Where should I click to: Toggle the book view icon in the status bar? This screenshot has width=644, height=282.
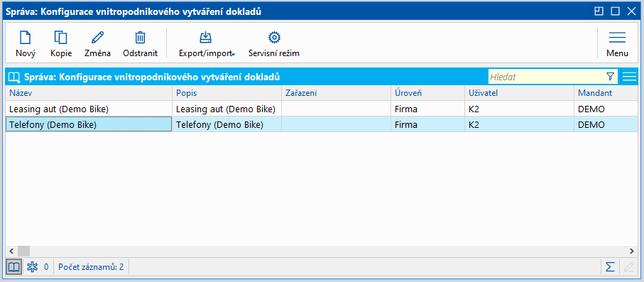tap(14, 267)
